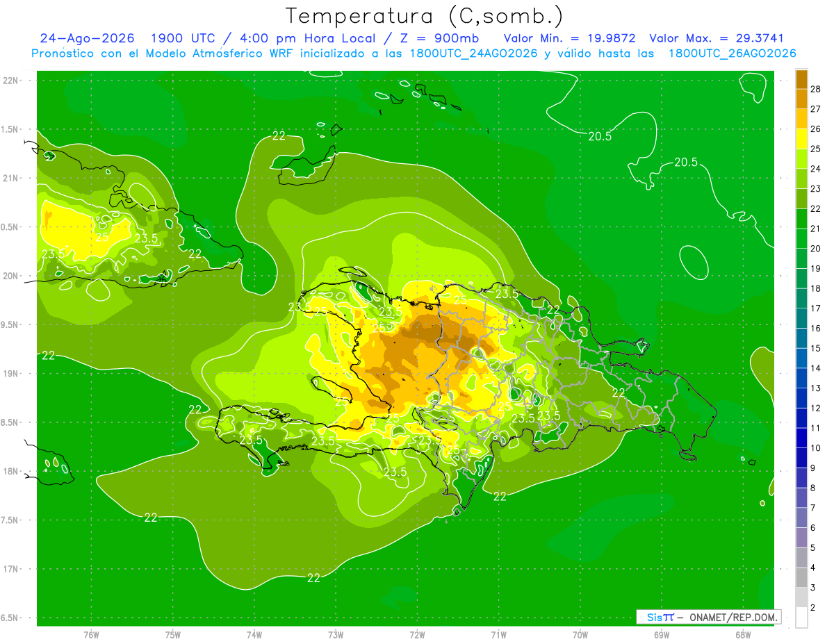This screenshot has height=644, width=834.
Task: Click the '73W' longitude axis label
Action: 336,635
